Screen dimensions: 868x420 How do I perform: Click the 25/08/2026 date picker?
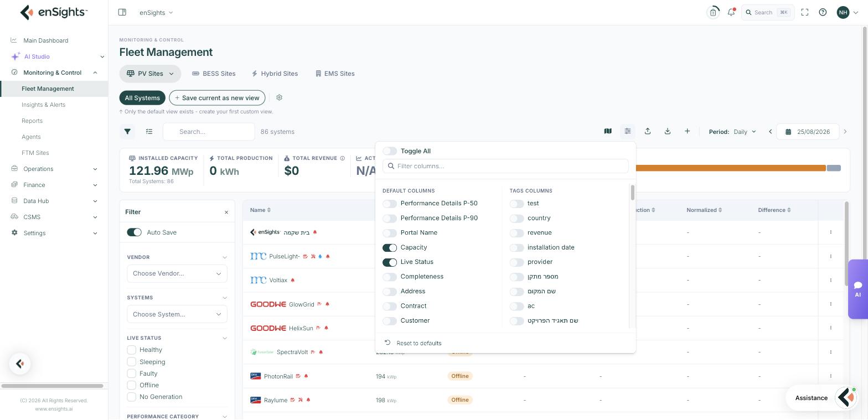pyautogui.click(x=808, y=132)
